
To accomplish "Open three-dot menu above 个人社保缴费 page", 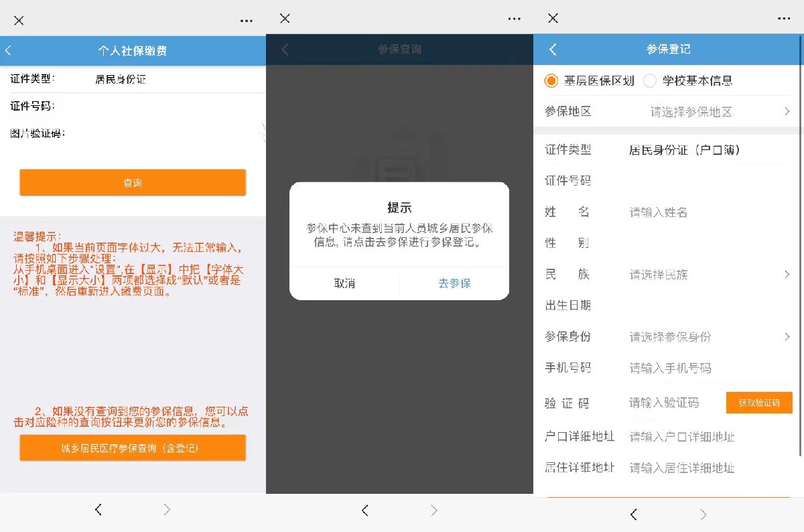I will pos(247,21).
